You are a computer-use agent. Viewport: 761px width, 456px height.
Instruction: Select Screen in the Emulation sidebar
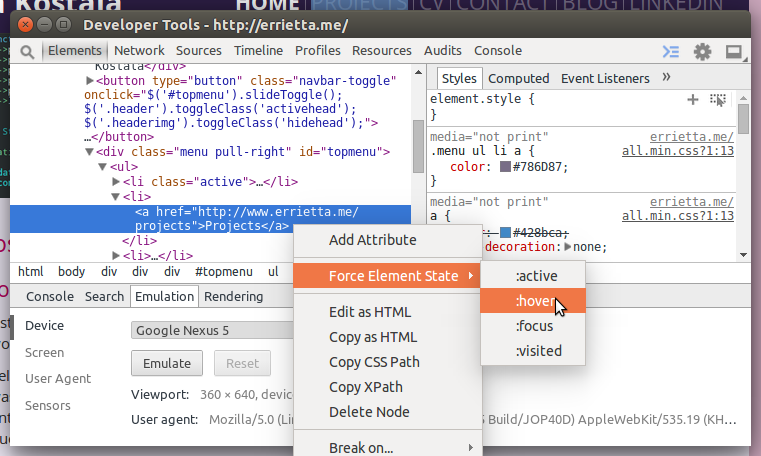44,352
